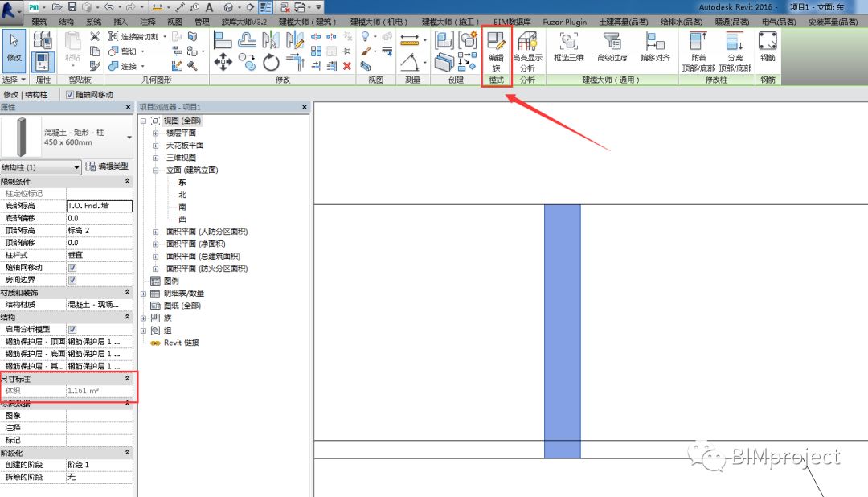
Task: Click the 编辑族 button
Action: [x=496, y=51]
